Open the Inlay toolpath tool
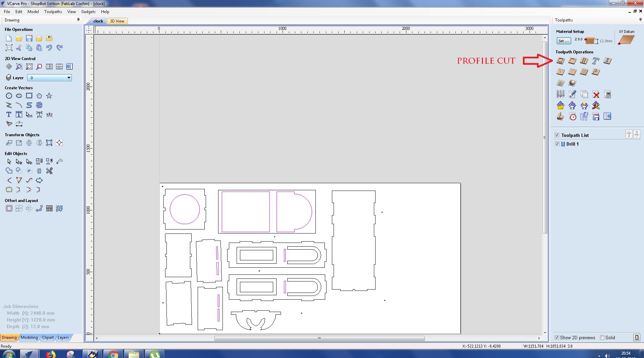Viewport: 644px width, 358px height. (607, 61)
